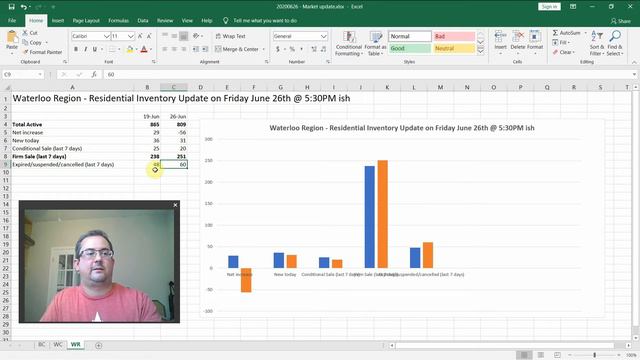This screenshot has width=640, height=360.
Task: Click the Insert Function fx icon
Action: (x=94, y=74)
